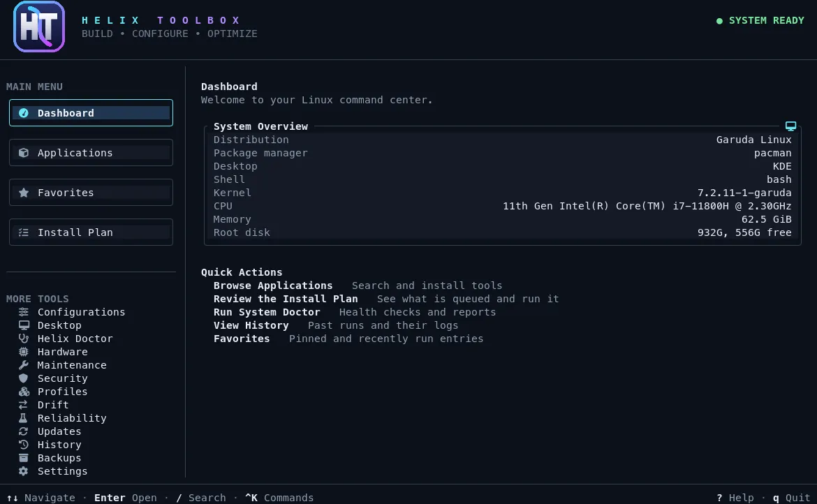The width and height of the screenshot is (817, 504).
Task: Click the System Overview panel title
Action: 260,126
